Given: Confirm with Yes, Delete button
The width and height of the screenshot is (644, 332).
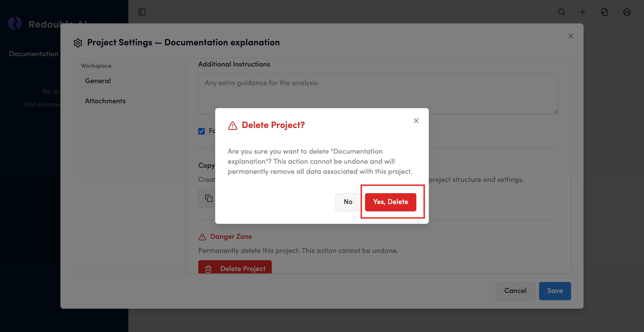Looking at the screenshot, I should (x=390, y=202).
